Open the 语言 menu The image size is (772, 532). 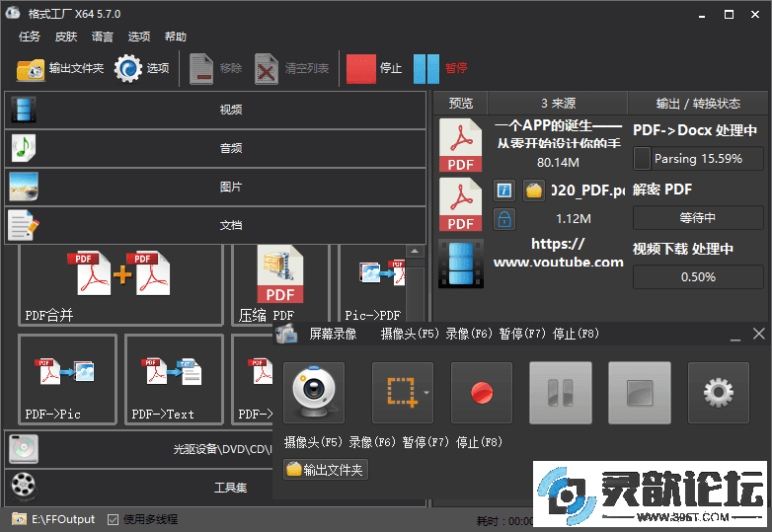click(103, 37)
